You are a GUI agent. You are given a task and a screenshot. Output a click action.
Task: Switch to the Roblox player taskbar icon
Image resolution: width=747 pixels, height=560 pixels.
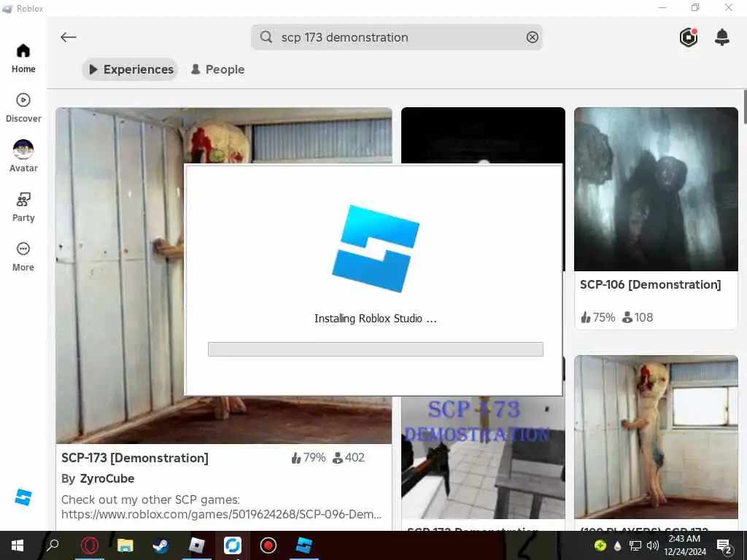pyautogui.click(x=197, y=545)
